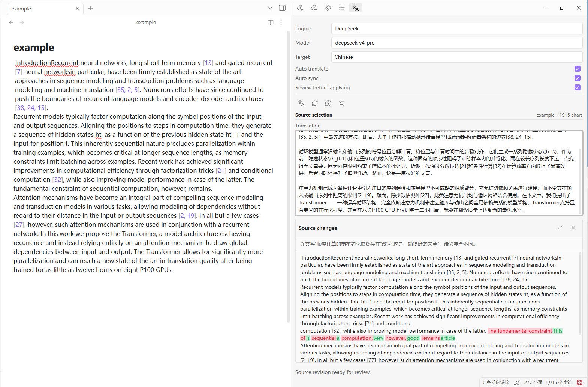Reject source changes with the X icon
588x387 pixels.
click(x=573, y=228)
